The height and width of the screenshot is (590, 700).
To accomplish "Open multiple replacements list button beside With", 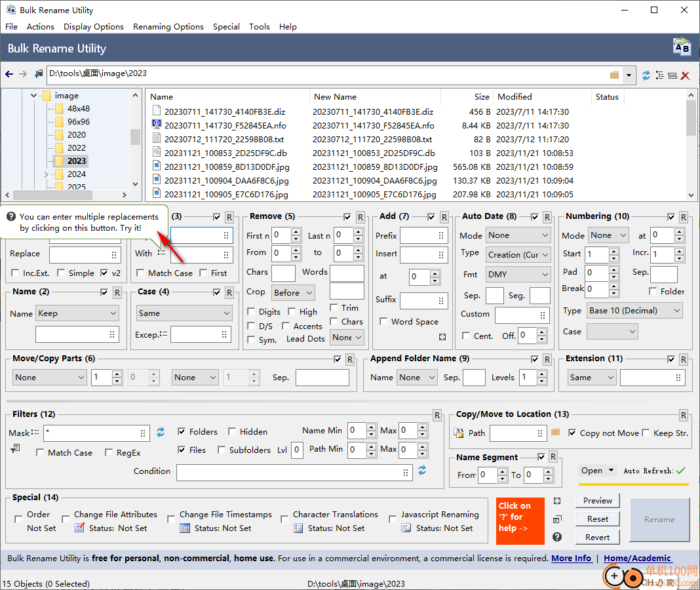I will click(162, 253).
